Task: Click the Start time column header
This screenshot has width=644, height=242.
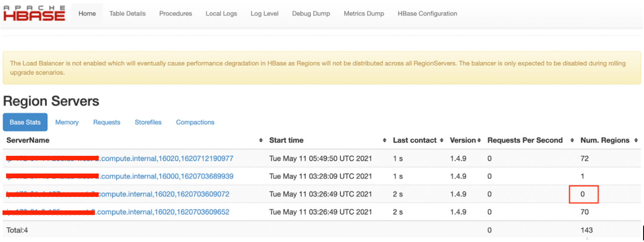Action: point(286,140)
